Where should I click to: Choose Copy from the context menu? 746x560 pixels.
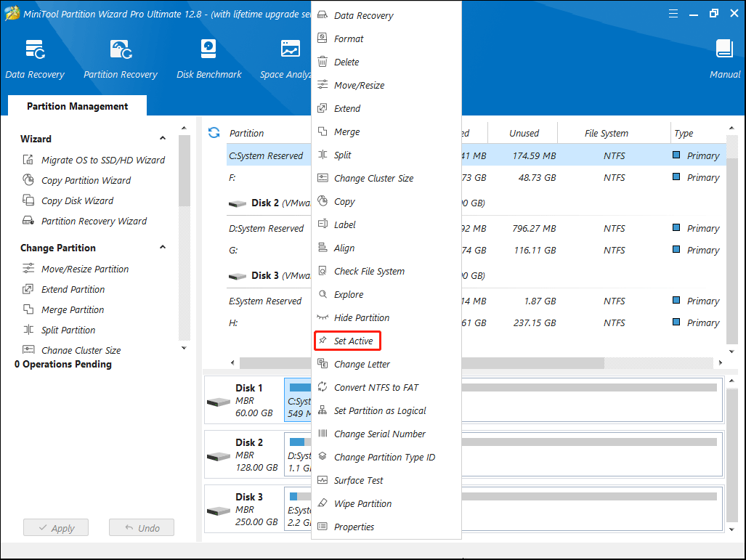(x=344, y=202)
